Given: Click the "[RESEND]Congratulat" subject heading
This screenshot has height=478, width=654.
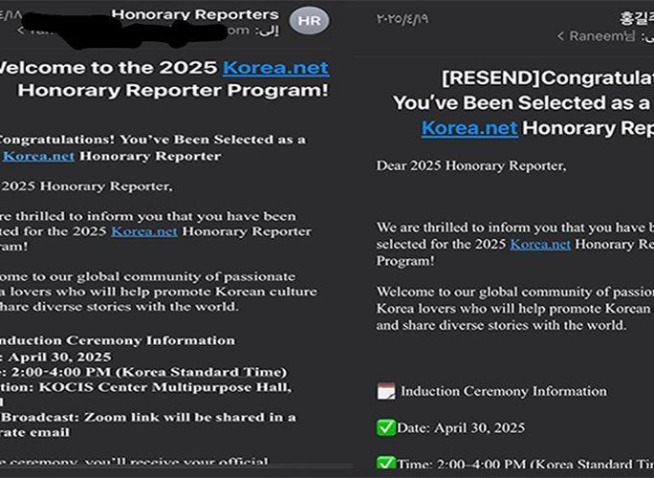Looking at the screenshot, I should point(548,78).
